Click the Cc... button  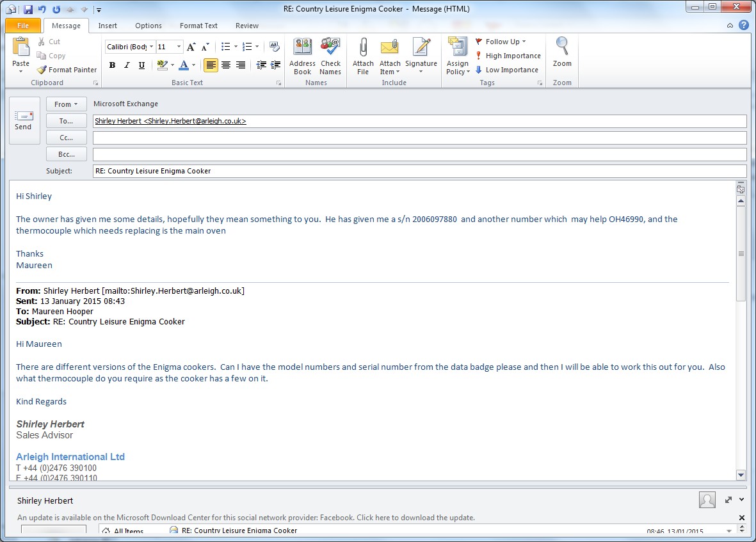(x=67, y=138)
